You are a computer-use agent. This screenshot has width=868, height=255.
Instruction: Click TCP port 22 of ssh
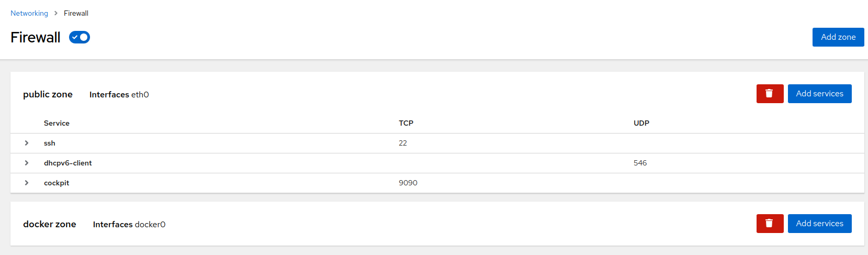coord(403,143)
